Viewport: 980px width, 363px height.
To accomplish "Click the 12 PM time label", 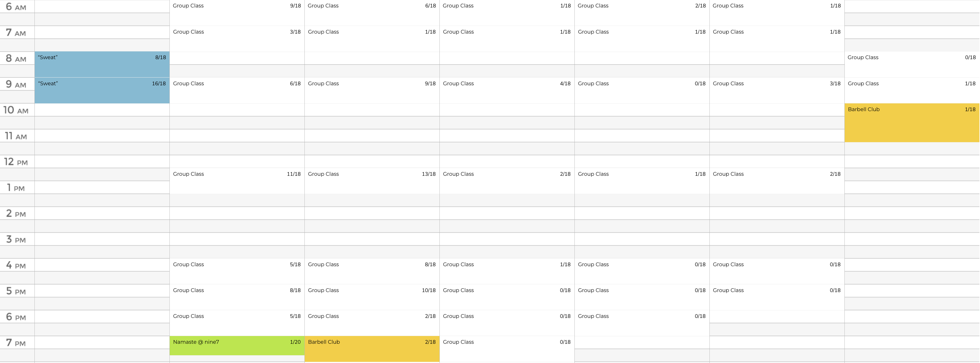I will 16,162.
